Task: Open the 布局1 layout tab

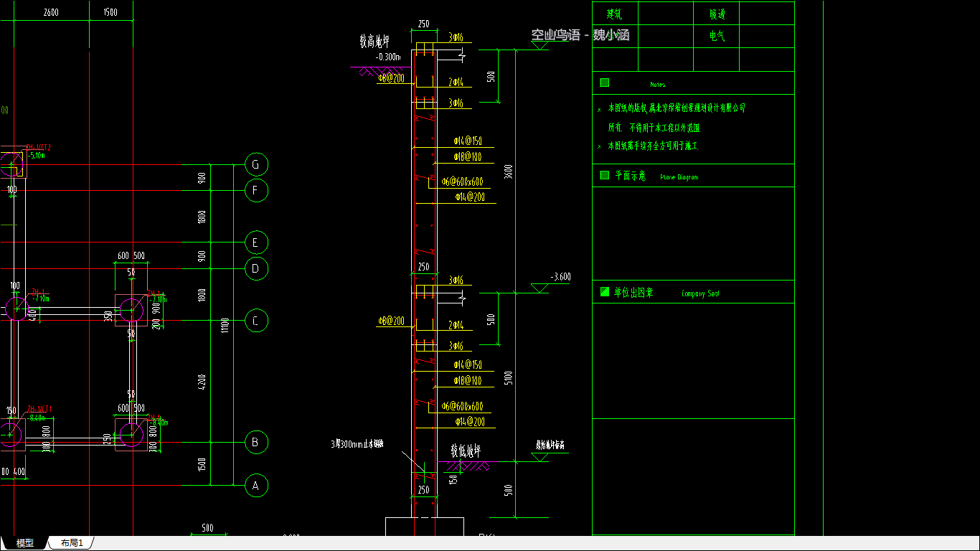Action: pos(72,543)
